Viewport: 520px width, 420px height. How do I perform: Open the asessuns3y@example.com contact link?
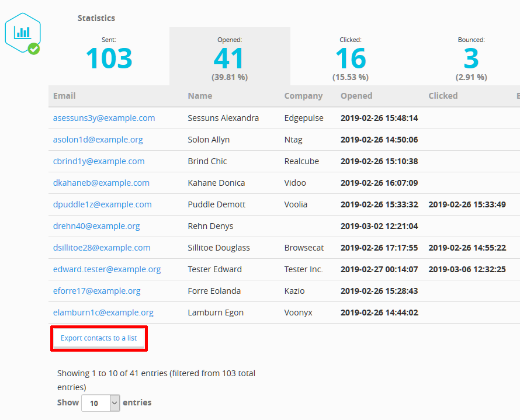coord(103,117)
